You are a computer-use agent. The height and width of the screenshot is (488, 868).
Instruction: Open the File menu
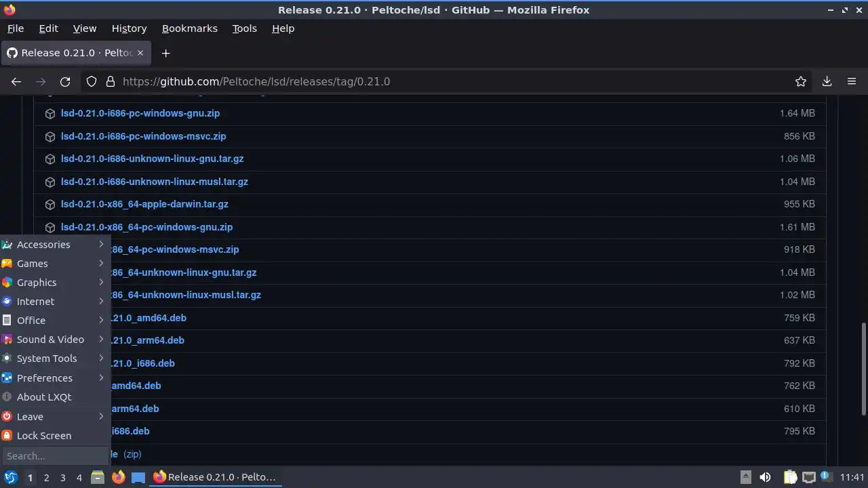(x=15, y=28)
